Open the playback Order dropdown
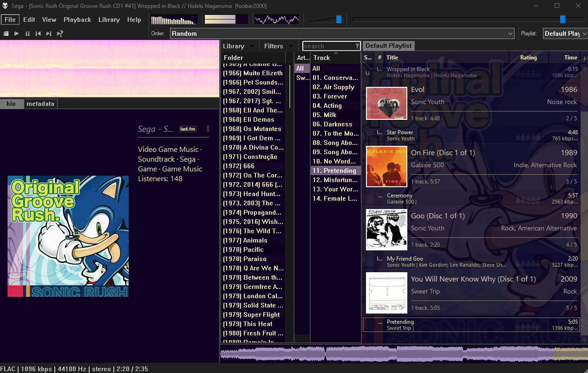The width and height of the screenshot is (588, 373). click(x=342, y=33)
